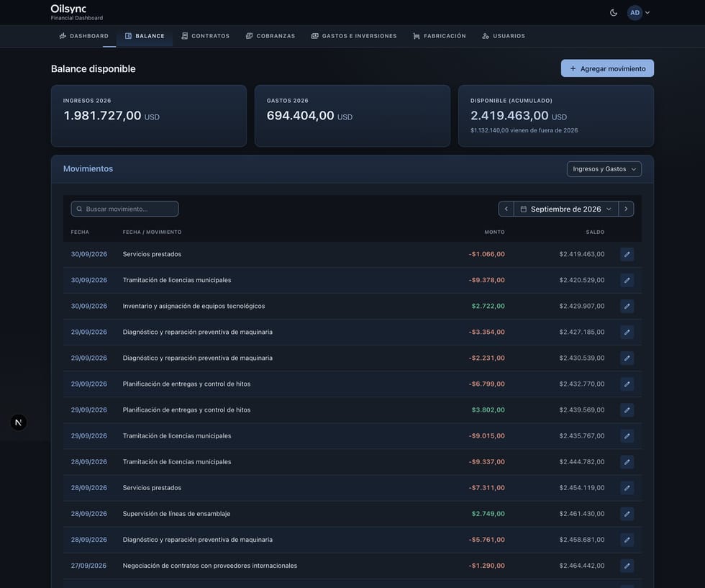Open the Usuarios tab
The width and height of the screenshot is (705, 588).
pyautogui.click(x=503, y=36)
